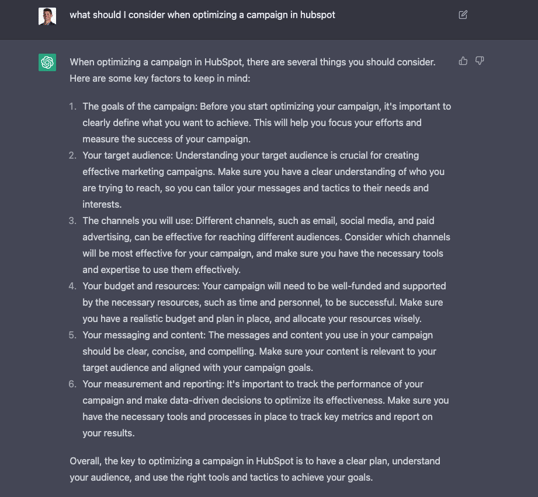The image size is (538, 497).
Task: Click the thumbs down feedback icon
Action: pos(479,61)
